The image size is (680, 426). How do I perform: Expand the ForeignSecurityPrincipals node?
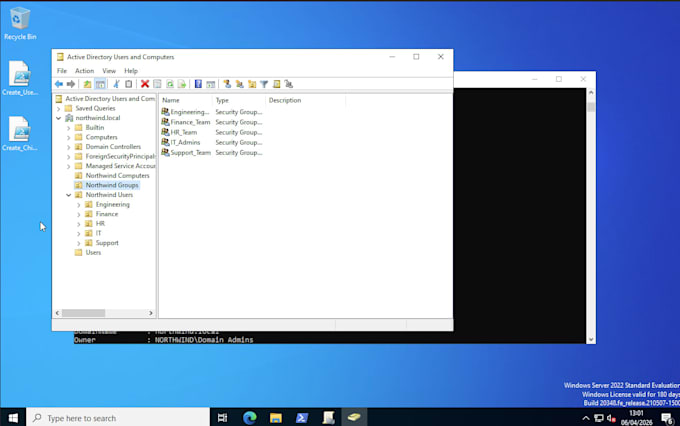(x=69, y=157)
